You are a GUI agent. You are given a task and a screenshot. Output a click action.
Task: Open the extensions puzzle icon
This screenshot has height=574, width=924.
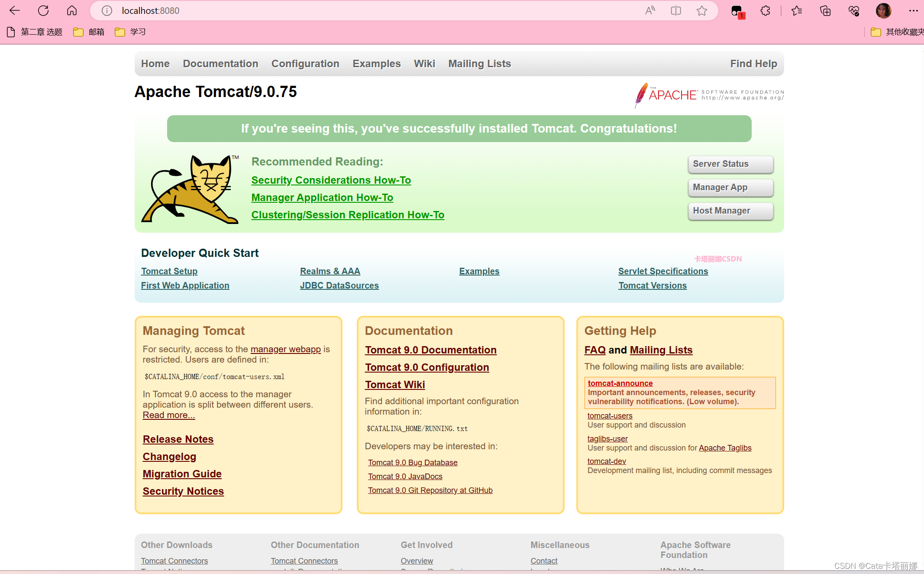766,11
